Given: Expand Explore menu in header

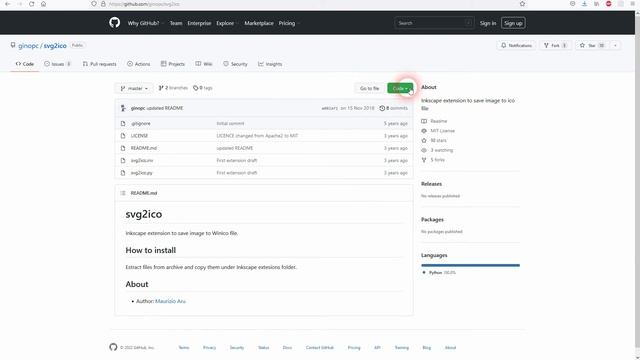Looking at the screenshot, I should 227,23.
